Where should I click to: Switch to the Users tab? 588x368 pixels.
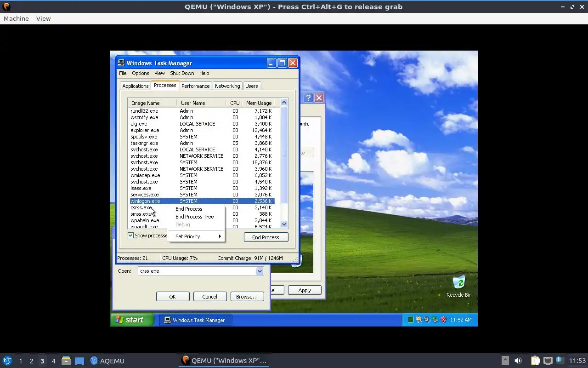tap(251, 86)
